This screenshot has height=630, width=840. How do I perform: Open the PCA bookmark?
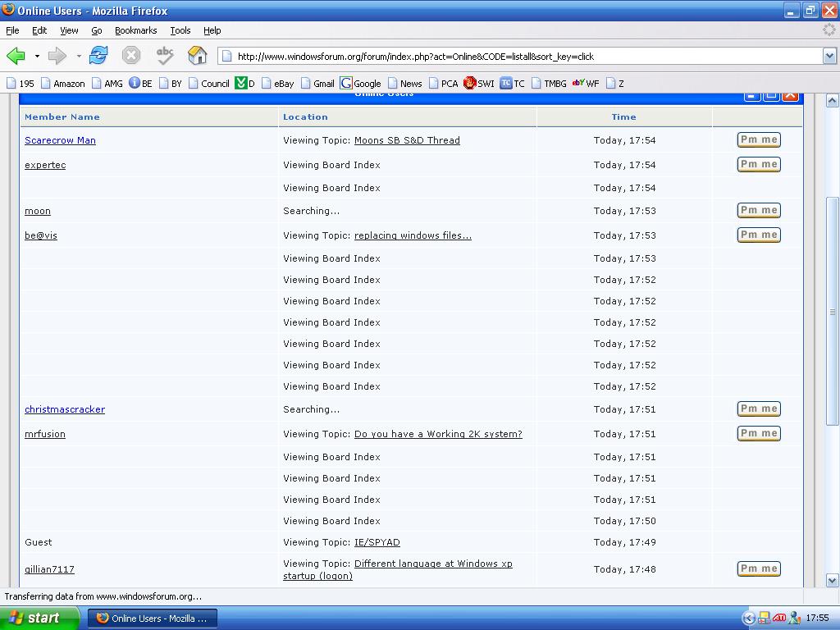[444, 84]
